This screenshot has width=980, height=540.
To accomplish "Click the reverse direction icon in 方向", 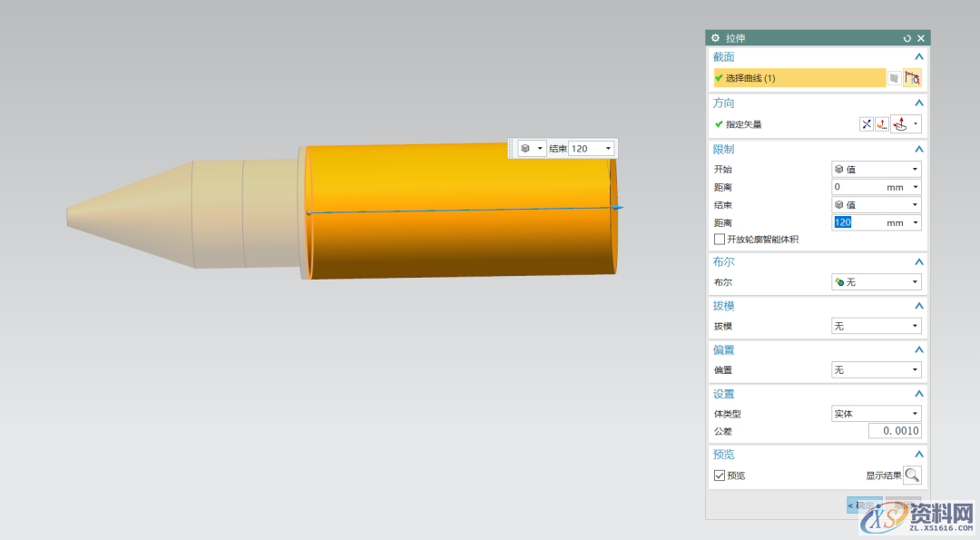I will tap(866, 124).
